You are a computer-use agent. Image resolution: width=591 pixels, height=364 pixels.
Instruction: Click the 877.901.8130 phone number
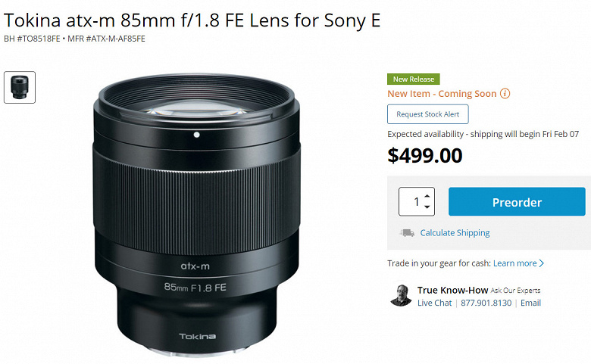[x=486, y=303]
